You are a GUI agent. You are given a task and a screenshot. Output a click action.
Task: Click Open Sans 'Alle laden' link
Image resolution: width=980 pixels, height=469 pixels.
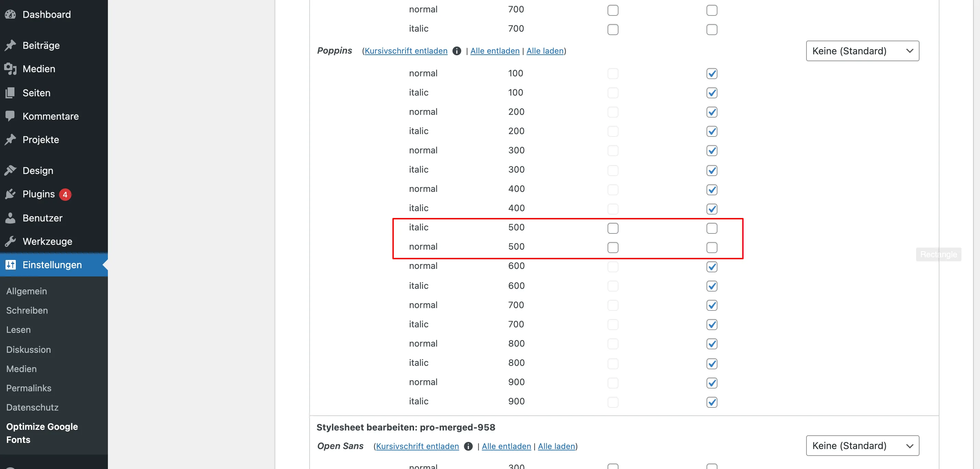click(556, 446)
